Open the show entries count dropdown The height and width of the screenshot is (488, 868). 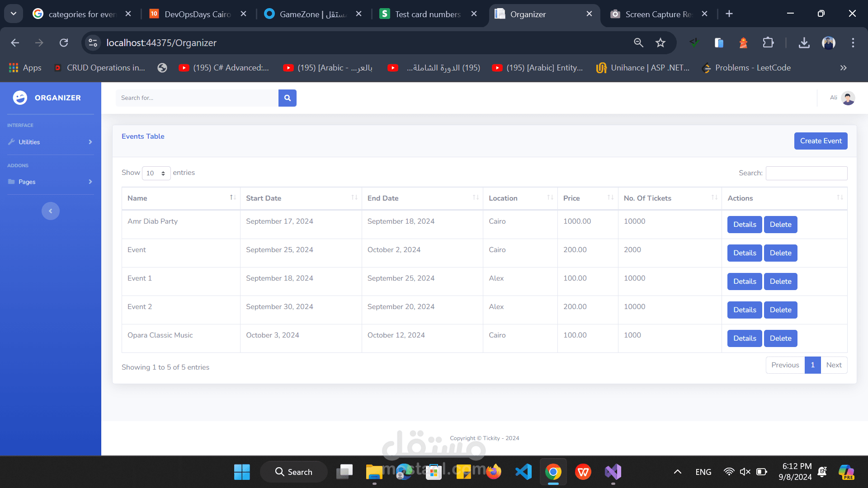(x=156, y=173)
